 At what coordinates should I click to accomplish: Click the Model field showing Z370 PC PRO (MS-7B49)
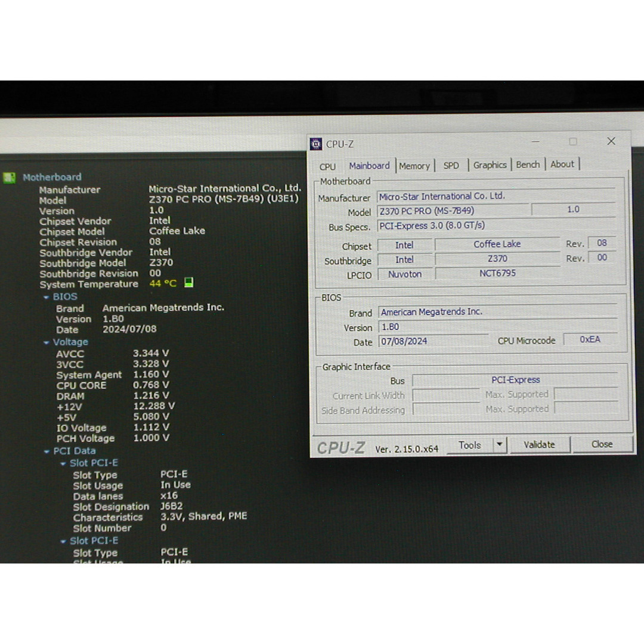453,211
